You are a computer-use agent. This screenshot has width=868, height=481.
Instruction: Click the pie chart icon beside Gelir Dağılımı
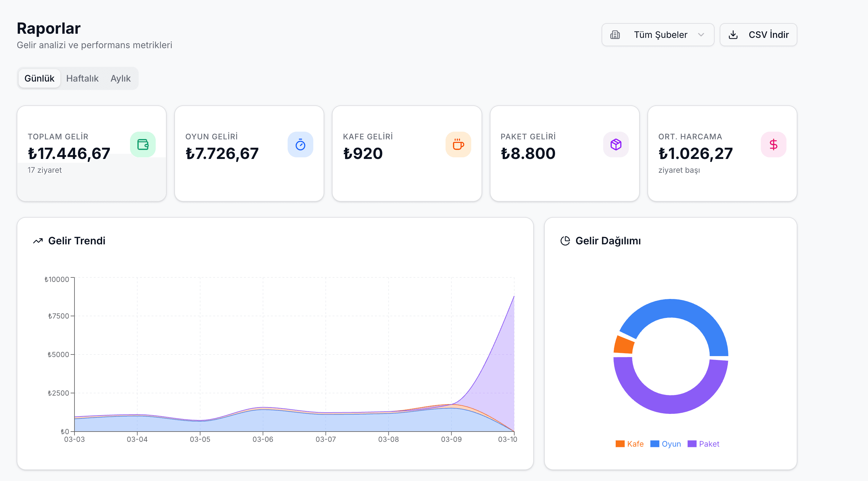coord(565,241)
